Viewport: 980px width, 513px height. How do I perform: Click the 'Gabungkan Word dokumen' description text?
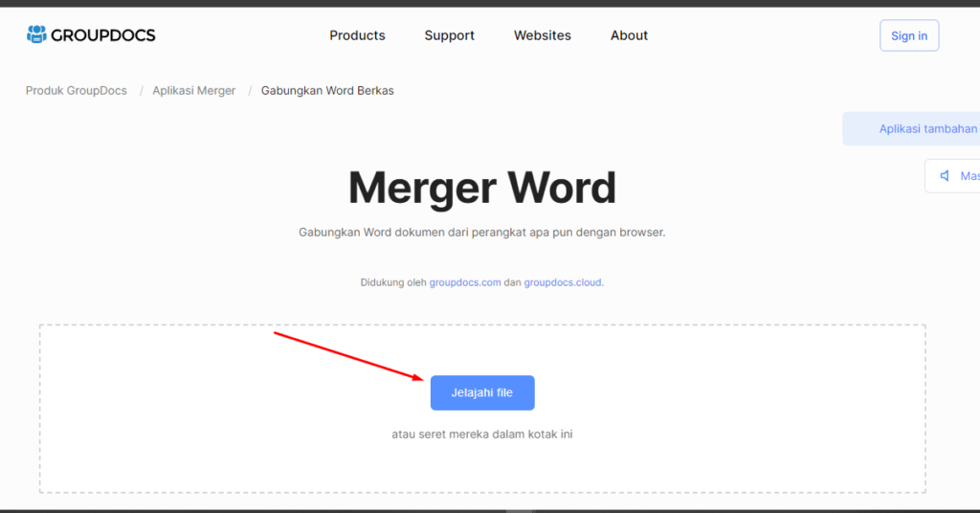click(x=482, y=233)
